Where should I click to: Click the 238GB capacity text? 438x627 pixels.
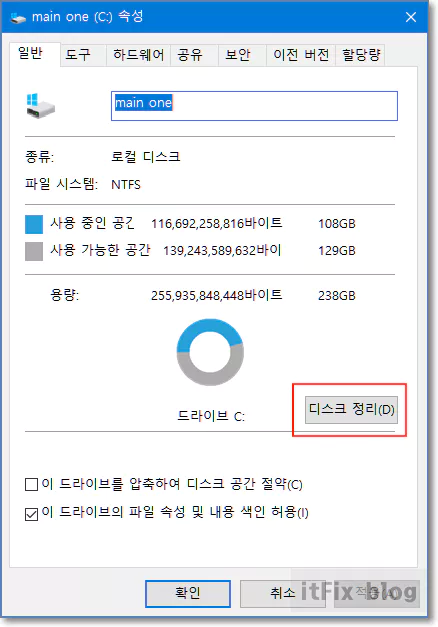[x=337, y=296]
